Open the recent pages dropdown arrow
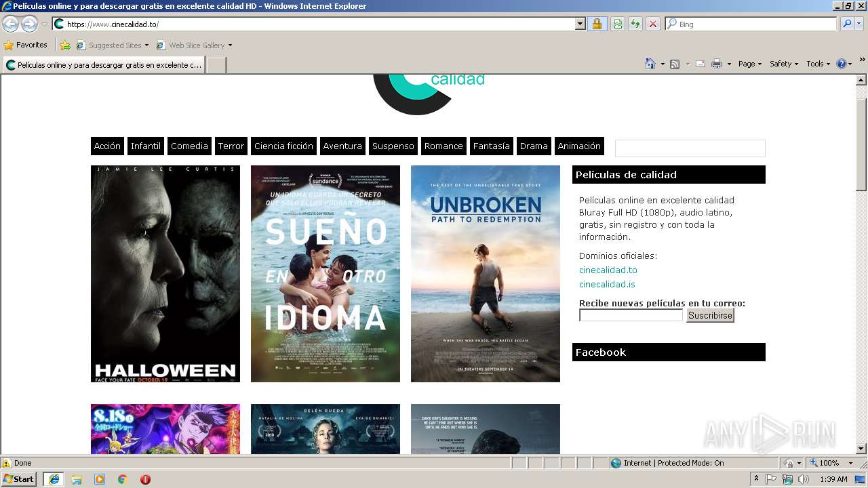868x488 pixels. point(44,24)
